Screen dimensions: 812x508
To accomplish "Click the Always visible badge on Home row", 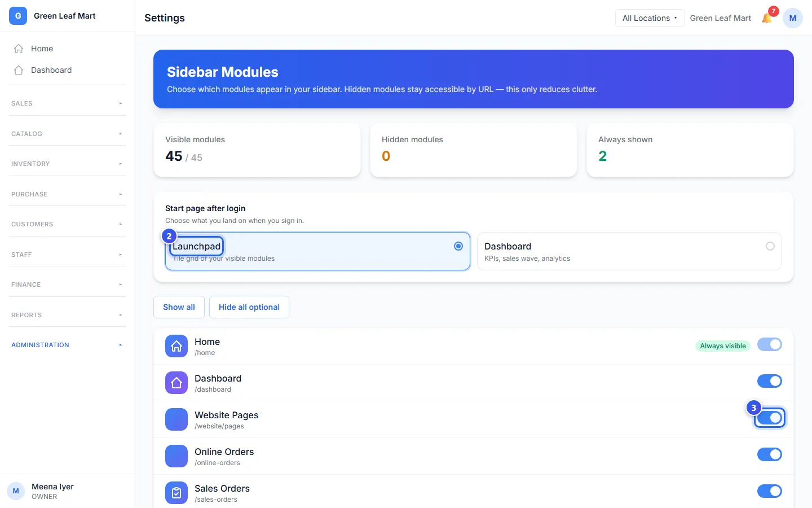I will click(723, 346).
